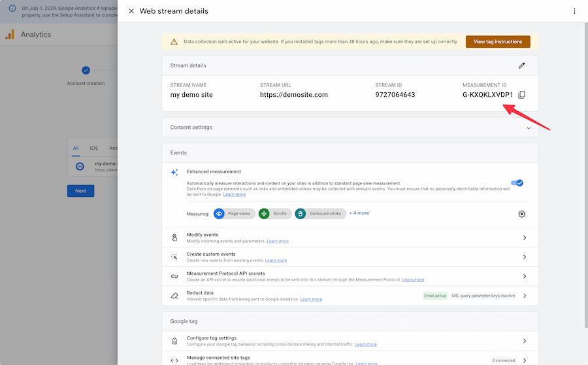588x365 pixels.
Task: Open Manage connected site tags chevron
Action: (525, 360)
